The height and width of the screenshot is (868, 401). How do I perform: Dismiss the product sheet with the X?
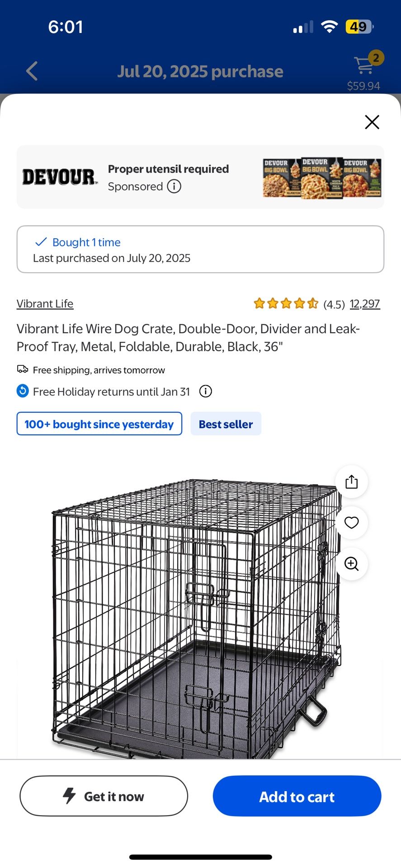point(372,122)
